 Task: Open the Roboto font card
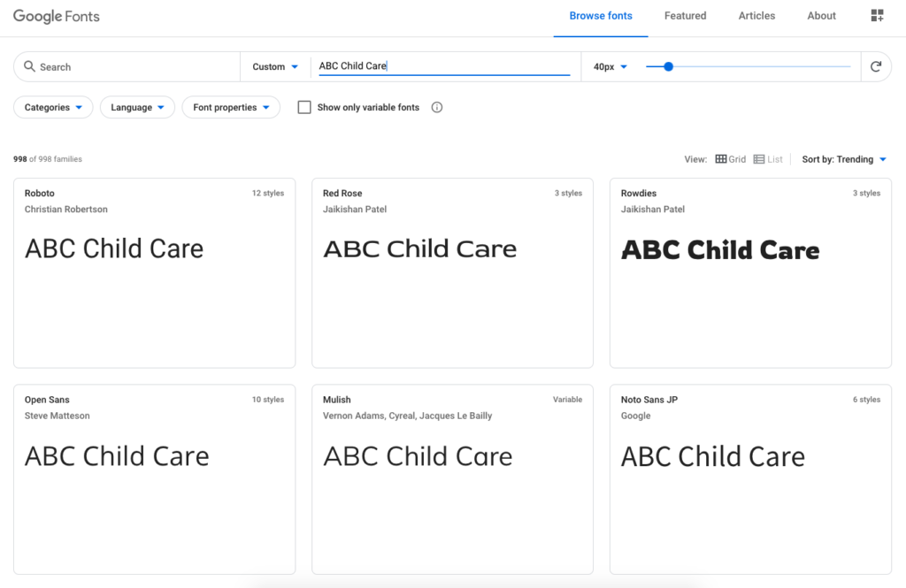point(154,273)
